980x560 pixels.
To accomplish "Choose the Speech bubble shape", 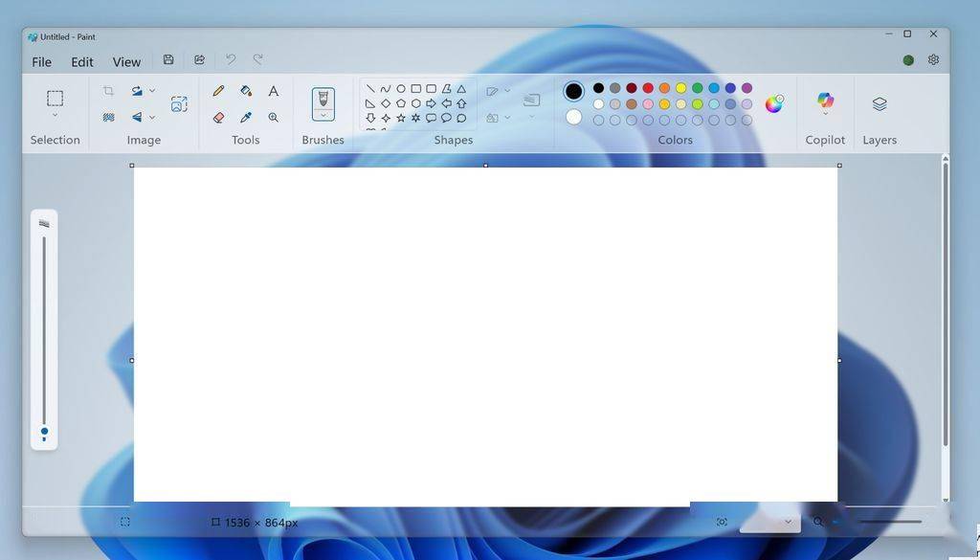I will [x=431, y=118].
